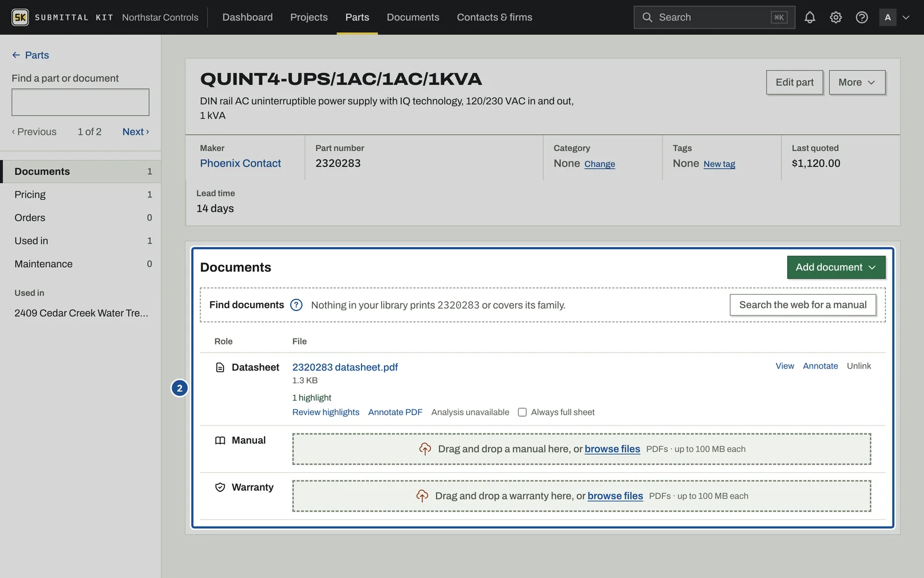Click the Edit part button

(x=795, y=82)
